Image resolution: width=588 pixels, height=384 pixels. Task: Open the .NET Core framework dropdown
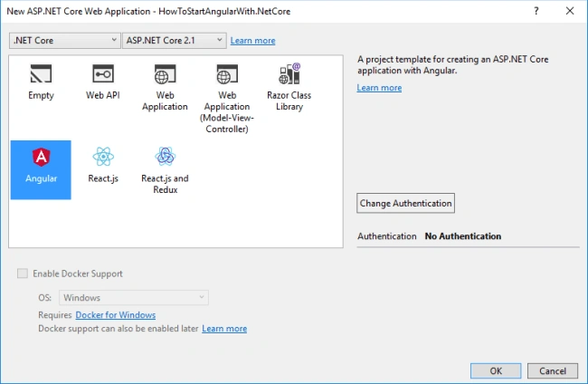pos(65,41)
